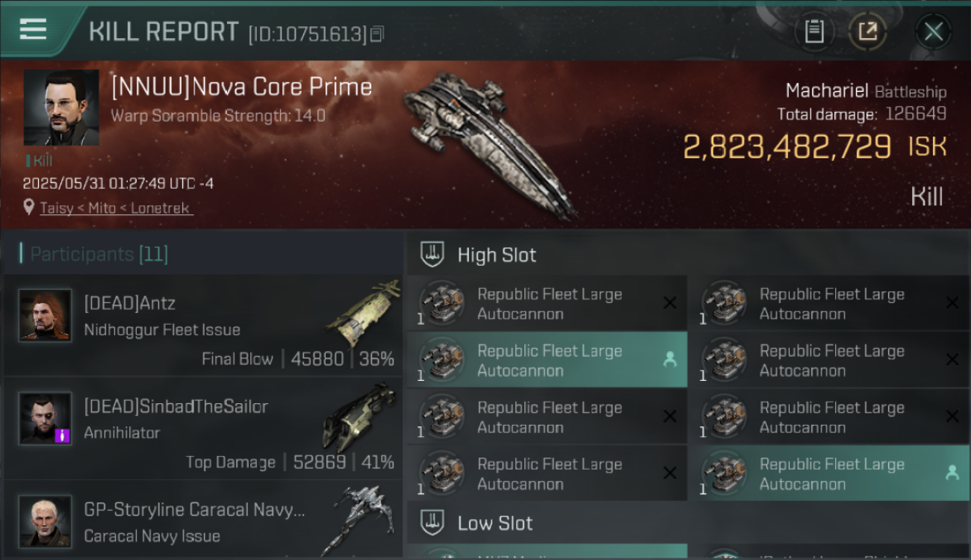
Task: Select the highlighted left-column Republic Fleet Large Autocannon
Action: click(x=547, y=360)
